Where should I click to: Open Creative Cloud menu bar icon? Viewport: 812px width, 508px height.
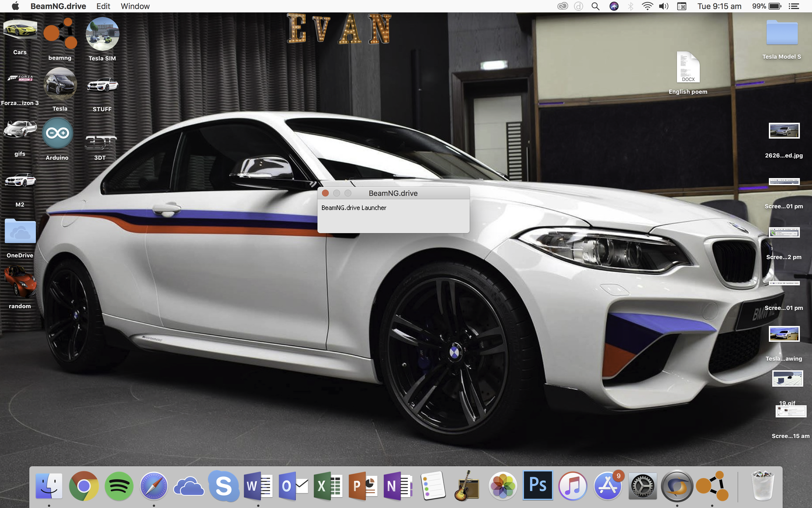click(x=563, y=6)
